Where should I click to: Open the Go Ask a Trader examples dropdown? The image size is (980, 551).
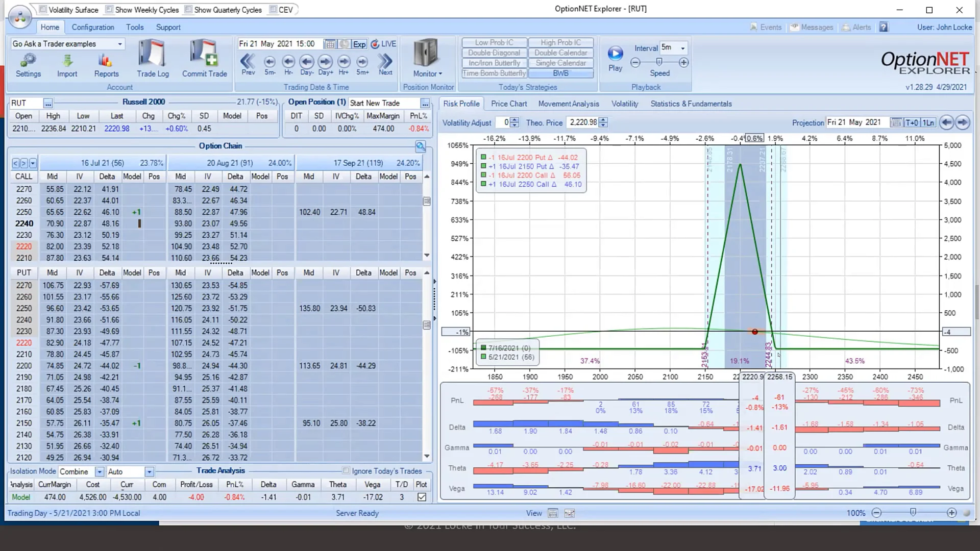pos(120,44)
